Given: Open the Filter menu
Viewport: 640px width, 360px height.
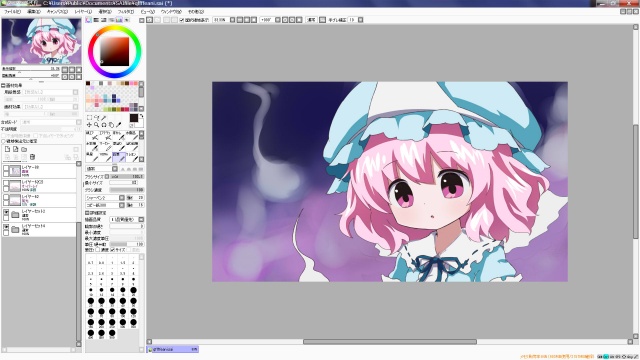Looking at the screenshot, I should click(126, 12).
